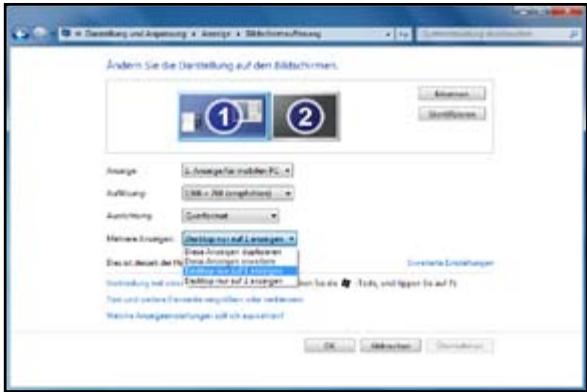Open the projector connection link
Screen dimensions: 587x392
tap(145, 283)
